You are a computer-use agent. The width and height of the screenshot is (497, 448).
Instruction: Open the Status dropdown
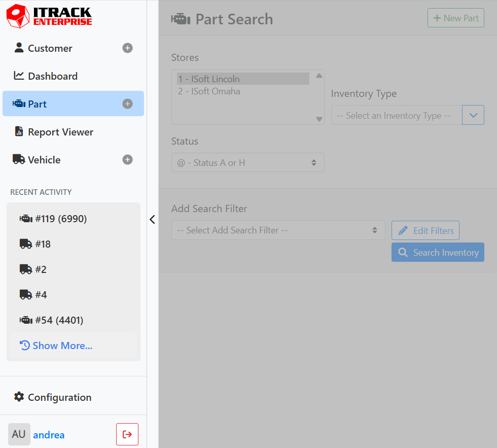(x=247, y=163)
